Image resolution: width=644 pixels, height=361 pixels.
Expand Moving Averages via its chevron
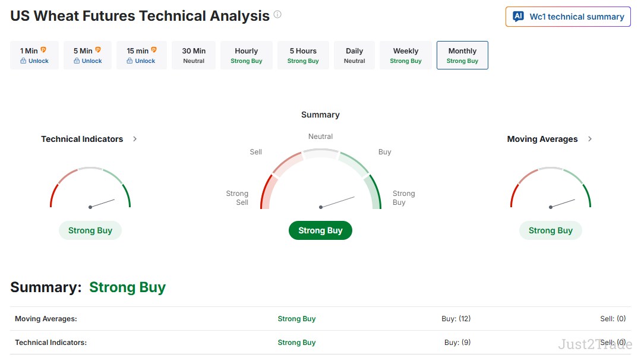click(x=590, y=139)
